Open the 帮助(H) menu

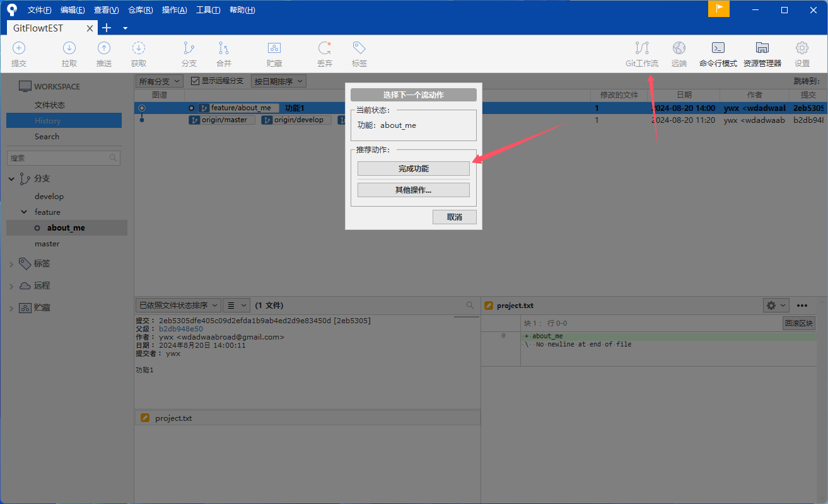point(242,10)
